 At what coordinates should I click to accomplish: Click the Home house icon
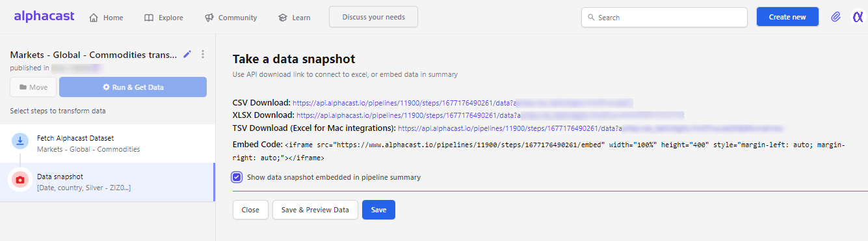(94, 18)
